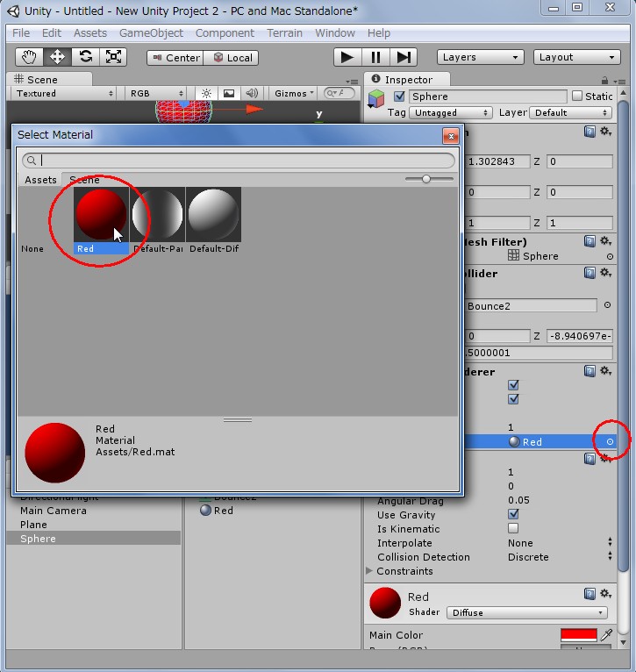Toggle the first Renderer checkbox
This screenshot has width=636, height=672.
pyautogui.click(x=513, y=385)
